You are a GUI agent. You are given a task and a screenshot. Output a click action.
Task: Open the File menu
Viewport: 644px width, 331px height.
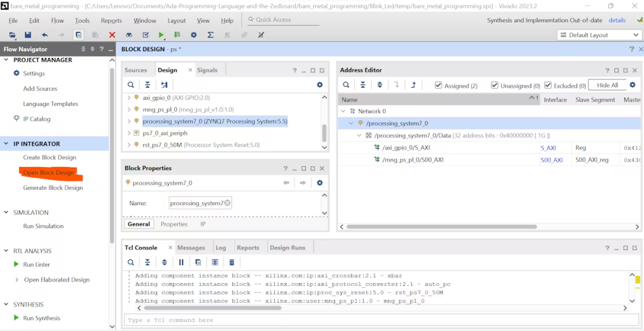(13, 20)
